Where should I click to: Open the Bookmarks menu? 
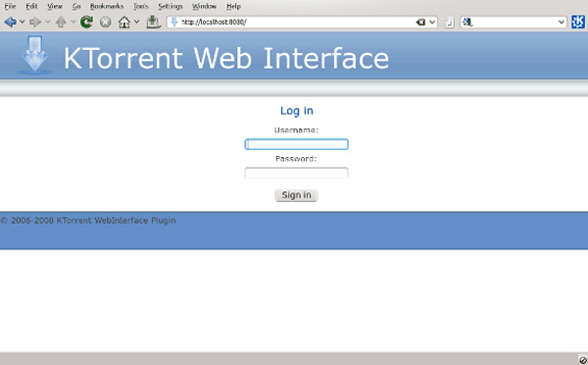pyautogui.click(x=107, y=7)
